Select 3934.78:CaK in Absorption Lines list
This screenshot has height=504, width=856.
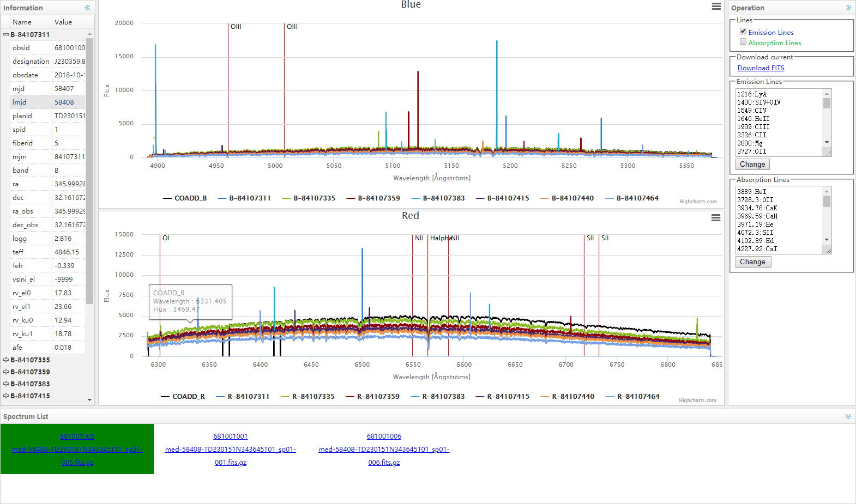(x=757, y=208)
